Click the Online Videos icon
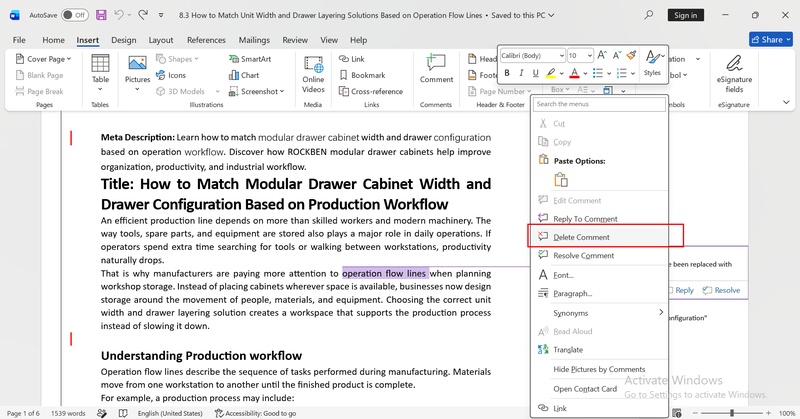This screenshot has width=800, height=419. coord(313,64)
